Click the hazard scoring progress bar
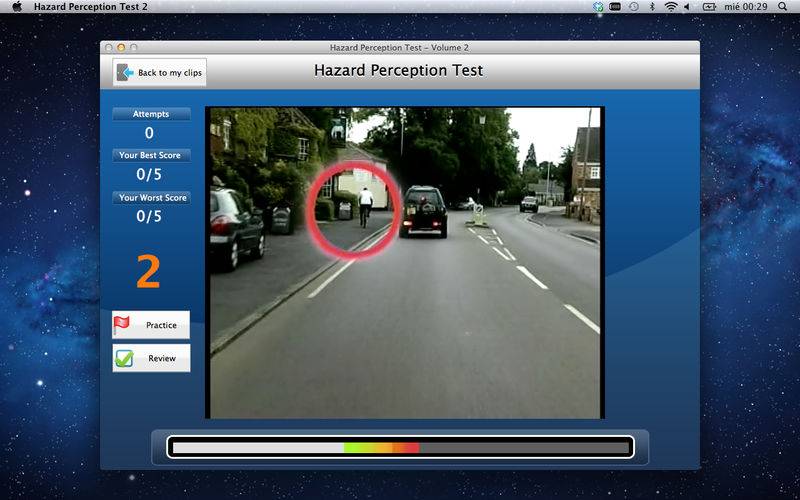Image resolution: width=800 pixels, height=500 pixels. pos(401,447)
